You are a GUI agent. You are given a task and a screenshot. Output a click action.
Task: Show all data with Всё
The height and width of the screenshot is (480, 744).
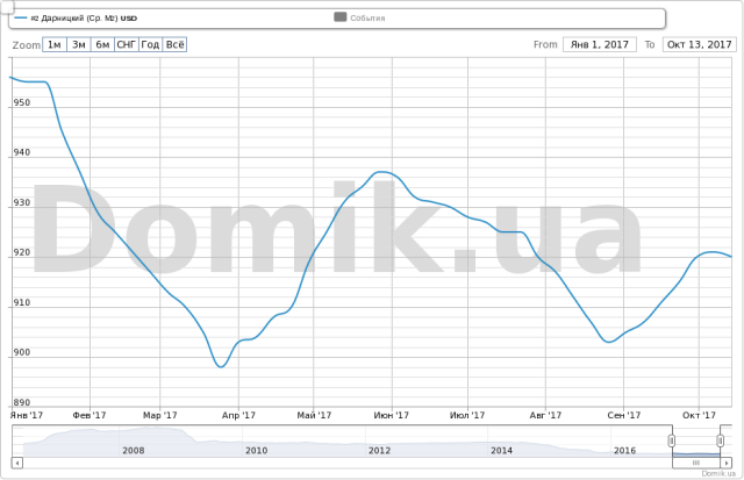pyautogui.click(x=175, y=45)
